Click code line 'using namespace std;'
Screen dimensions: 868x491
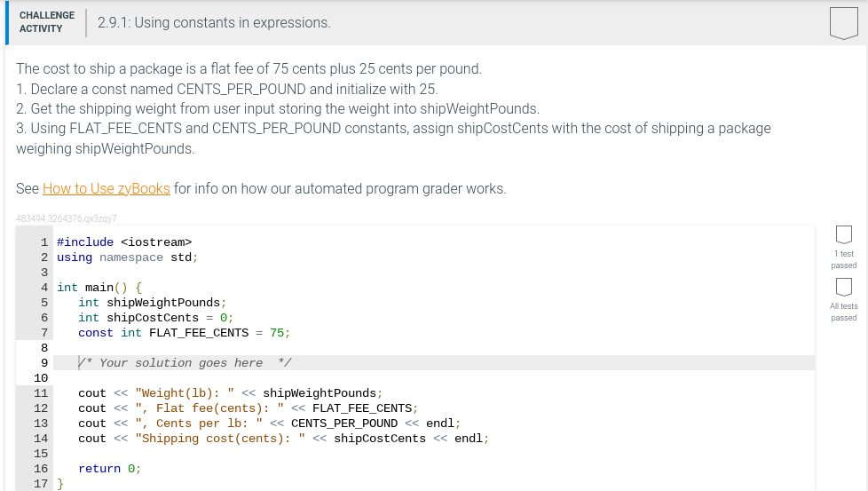[127, 257]
